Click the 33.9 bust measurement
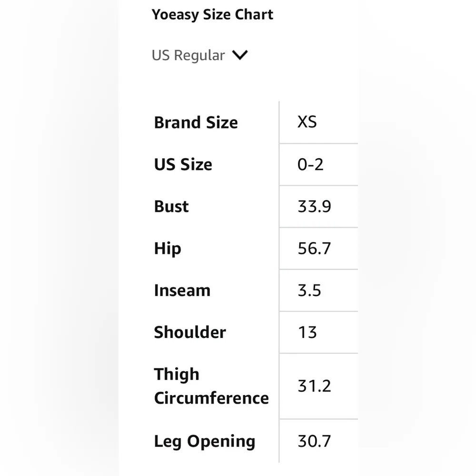476x476 pixels. (314, 207)
